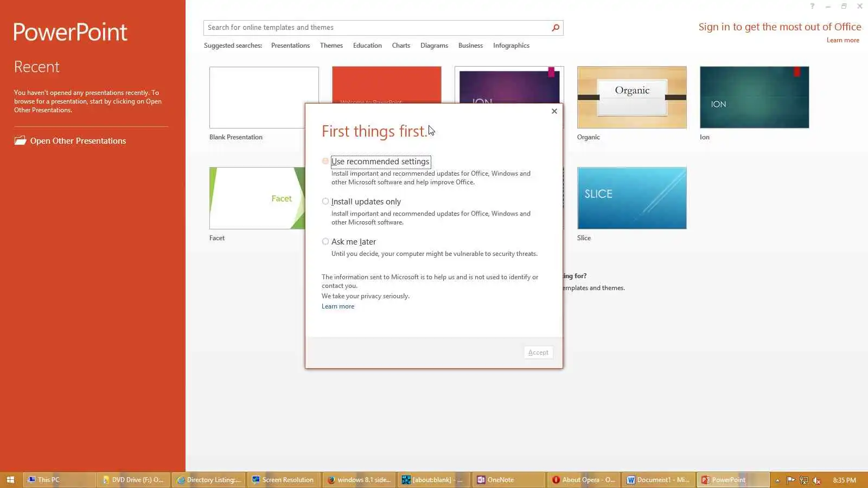Switch to OneNote in the taskbar

click(x=508, y=480)
